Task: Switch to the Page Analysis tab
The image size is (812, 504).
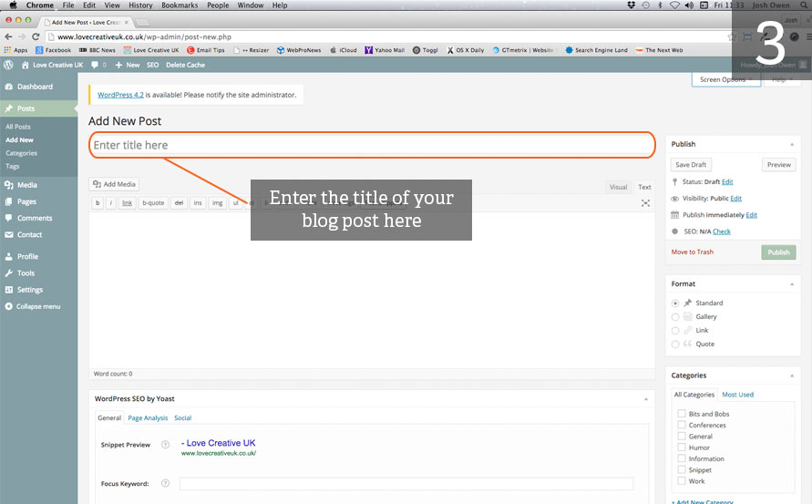Action: (x=148, y=418)
